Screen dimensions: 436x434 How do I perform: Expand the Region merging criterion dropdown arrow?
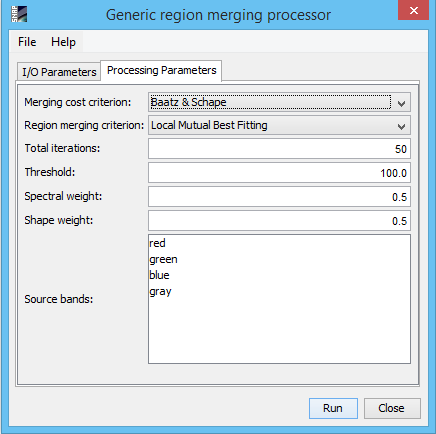coord(401,126)
